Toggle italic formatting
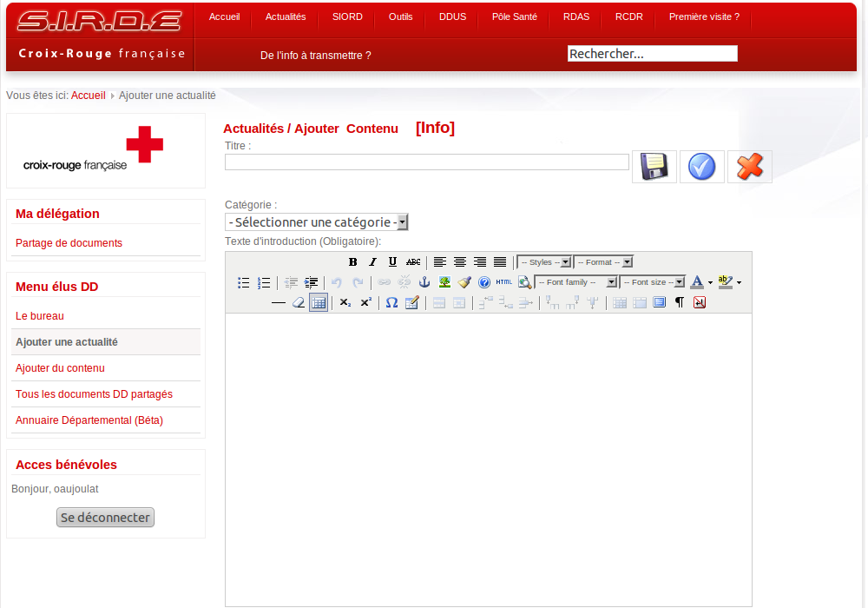The image size is (868, 608). click(x=372, y=261)
